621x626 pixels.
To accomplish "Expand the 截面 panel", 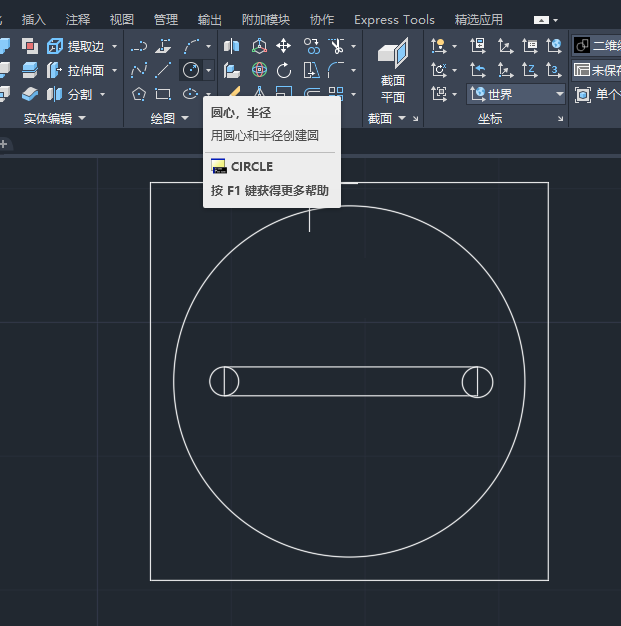I will [387, 118].
